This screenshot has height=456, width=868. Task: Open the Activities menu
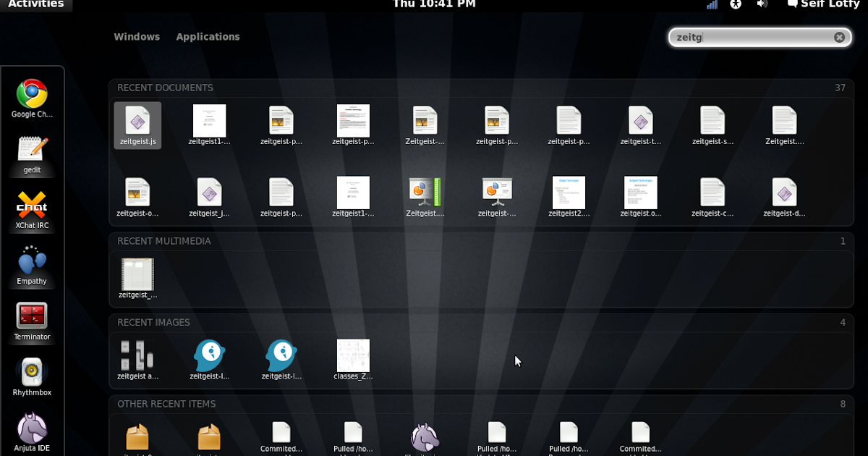tap(36, 4)
